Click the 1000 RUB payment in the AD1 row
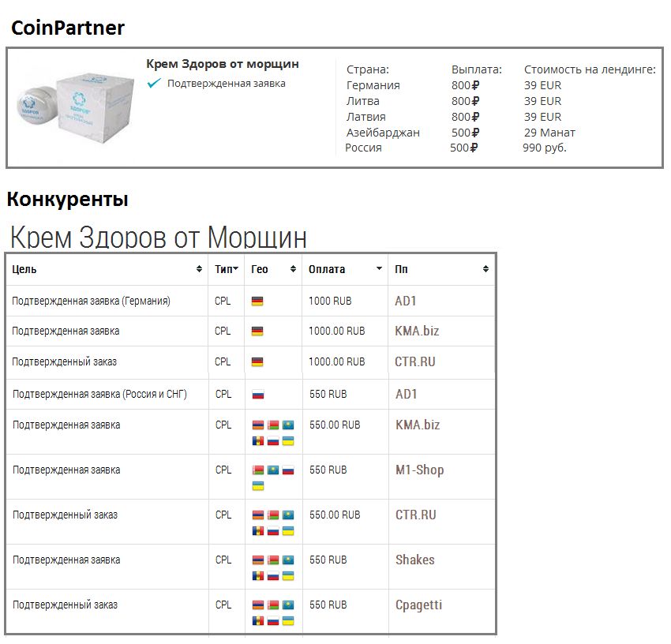The width and height of the screenshot is (671, 644). pyautogui.click(x=330, y=301)
